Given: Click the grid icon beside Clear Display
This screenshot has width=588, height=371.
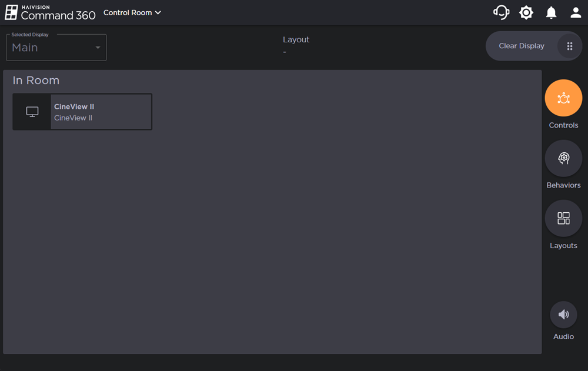Looking at the screenshot, I should click(569, 46).
